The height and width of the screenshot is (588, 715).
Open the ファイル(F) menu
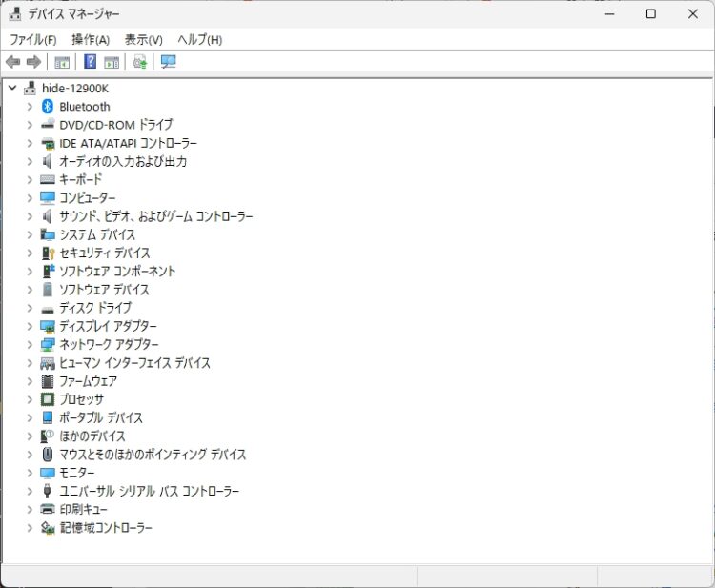(x=33, y=40)
